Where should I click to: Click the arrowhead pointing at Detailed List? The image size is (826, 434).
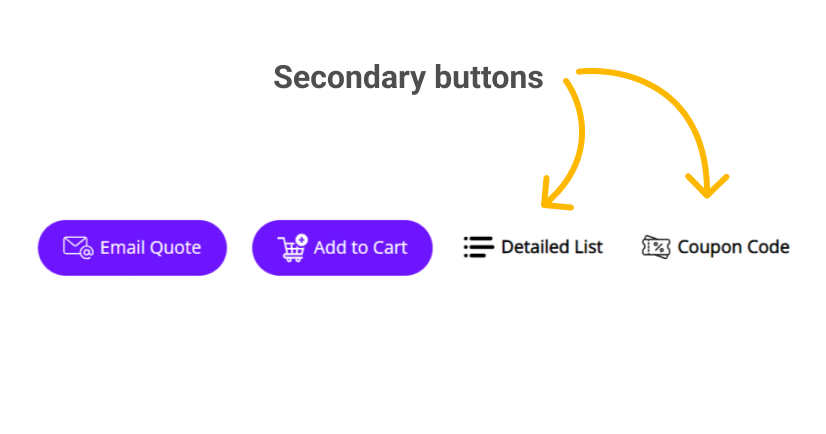(555, 196)
